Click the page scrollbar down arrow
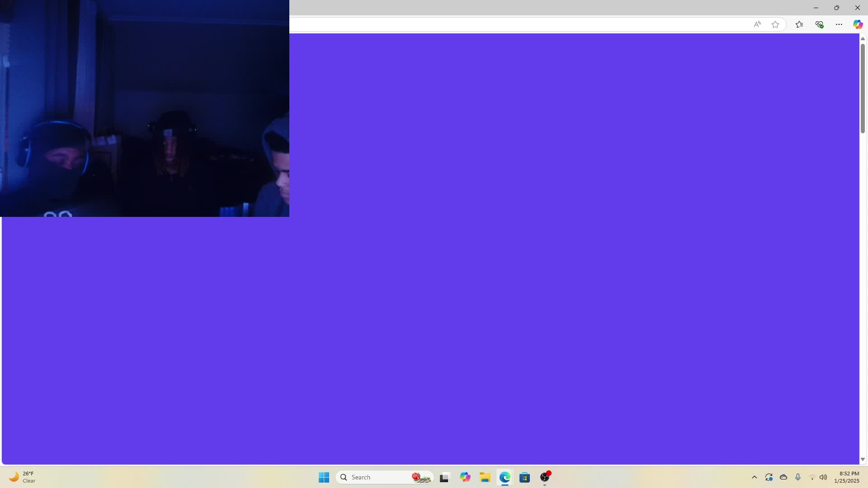The image size is (868, 488). (x=863, y=460)
